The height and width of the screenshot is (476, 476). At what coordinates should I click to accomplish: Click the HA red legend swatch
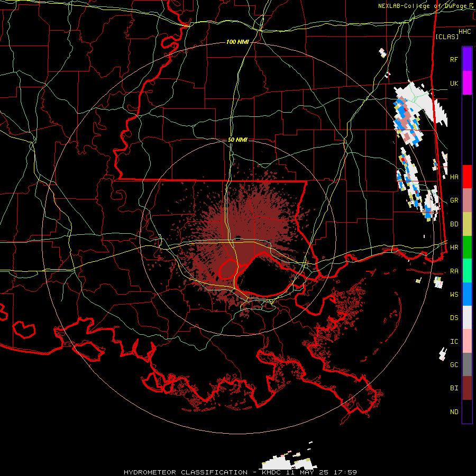pyautogui.click(x=467, y=177)
